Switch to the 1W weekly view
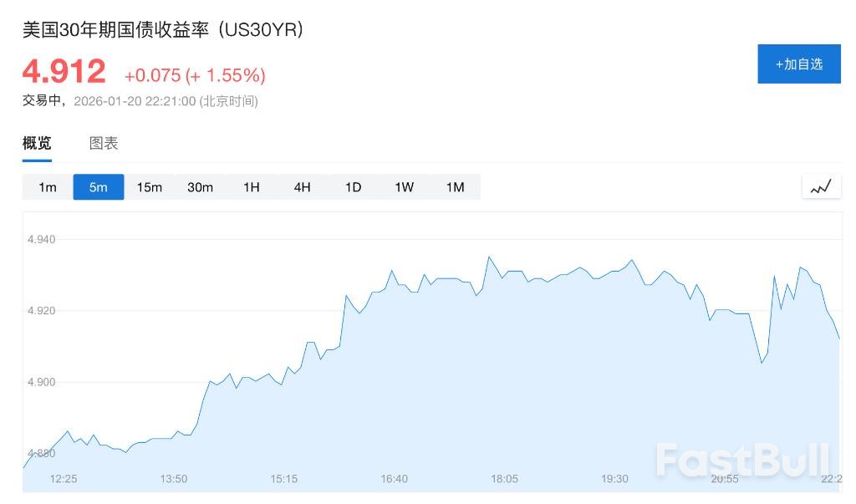 405,187
